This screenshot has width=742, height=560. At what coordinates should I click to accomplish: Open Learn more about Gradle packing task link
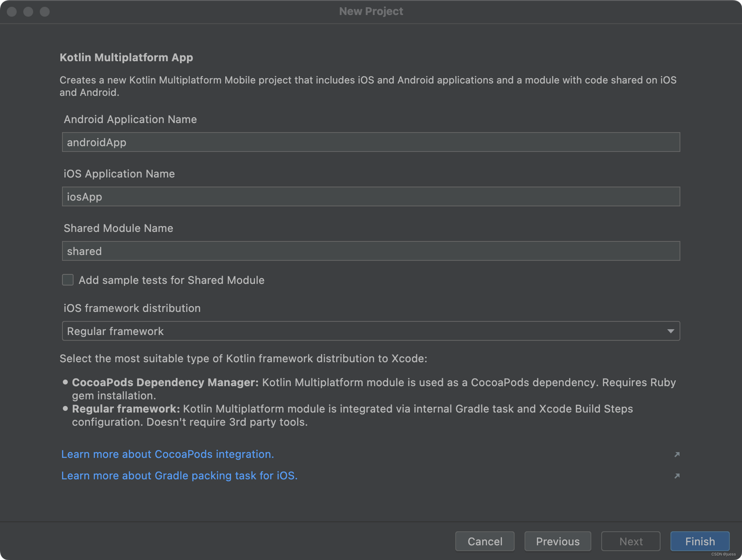tap(179, 476)
